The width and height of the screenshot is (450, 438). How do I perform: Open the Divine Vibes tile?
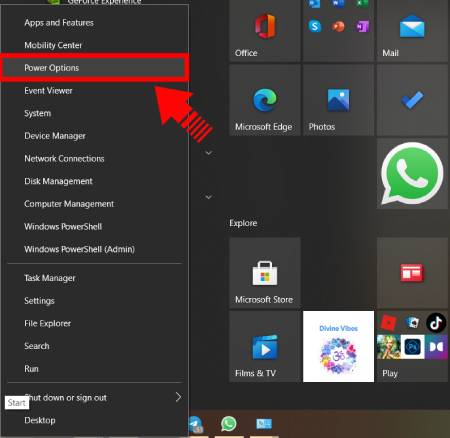click(338, 347)
